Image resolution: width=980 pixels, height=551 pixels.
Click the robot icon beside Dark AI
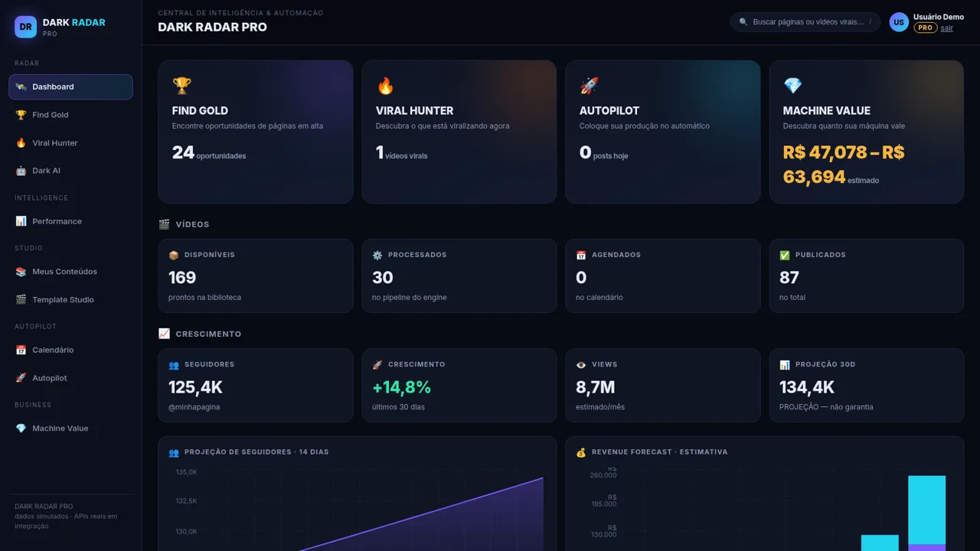click(x=21, y=171)
